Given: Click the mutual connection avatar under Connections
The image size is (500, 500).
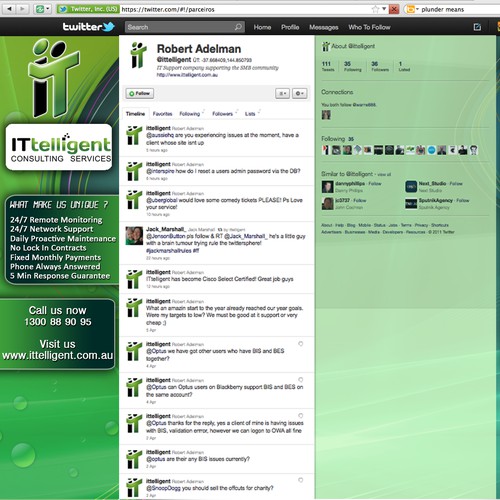Looking at the screenshot, I should [x=326, y=115].
